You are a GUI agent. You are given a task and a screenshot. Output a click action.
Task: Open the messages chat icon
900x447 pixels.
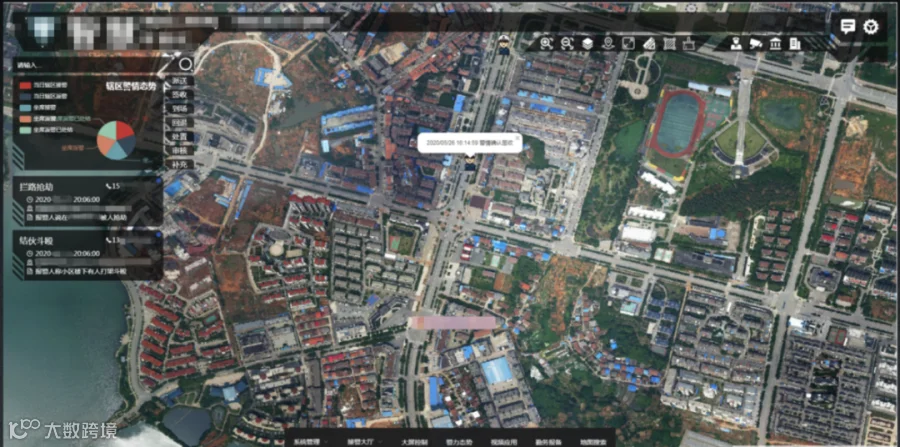point(848,26)
